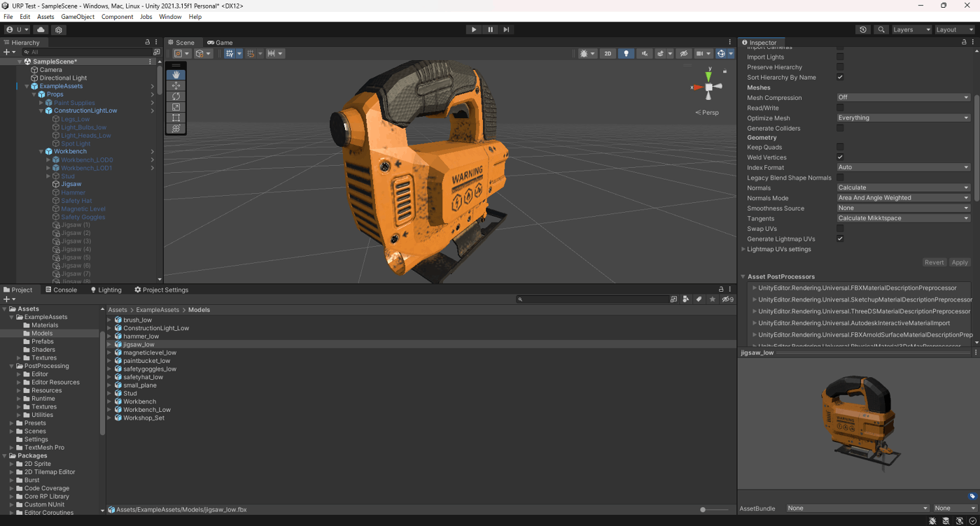The width and height of the screenshot is (980, 526).
Task: Select jigsaw_low model in Project list
Action: point(139,344)
